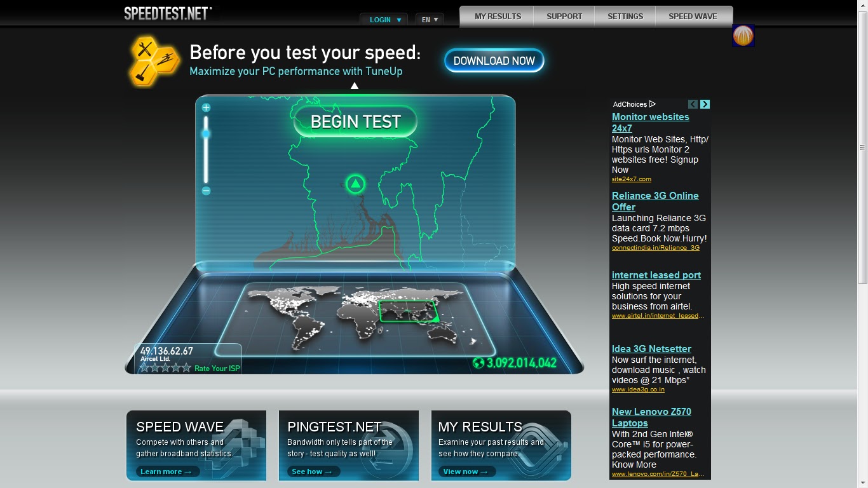The image size is (868, 488).
Task: Zoom in map with the plus icon
Action: point(206,108)
